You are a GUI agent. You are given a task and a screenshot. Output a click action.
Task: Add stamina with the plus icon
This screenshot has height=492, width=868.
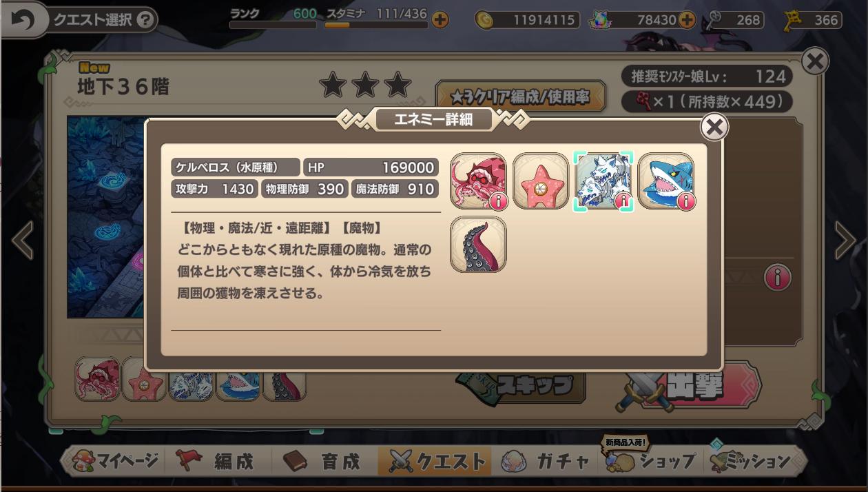[440, 20]
